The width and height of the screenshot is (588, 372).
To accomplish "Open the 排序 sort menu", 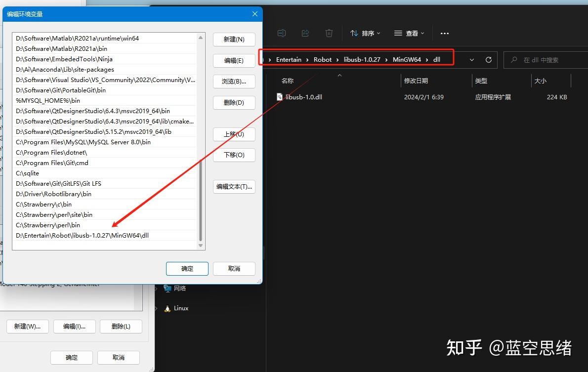I will 365,34.
